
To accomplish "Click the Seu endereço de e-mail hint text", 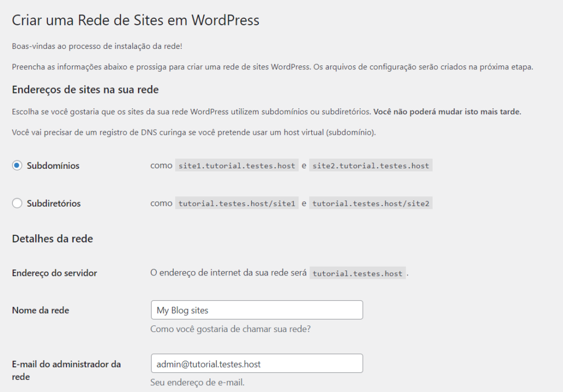I will [197, 382].
